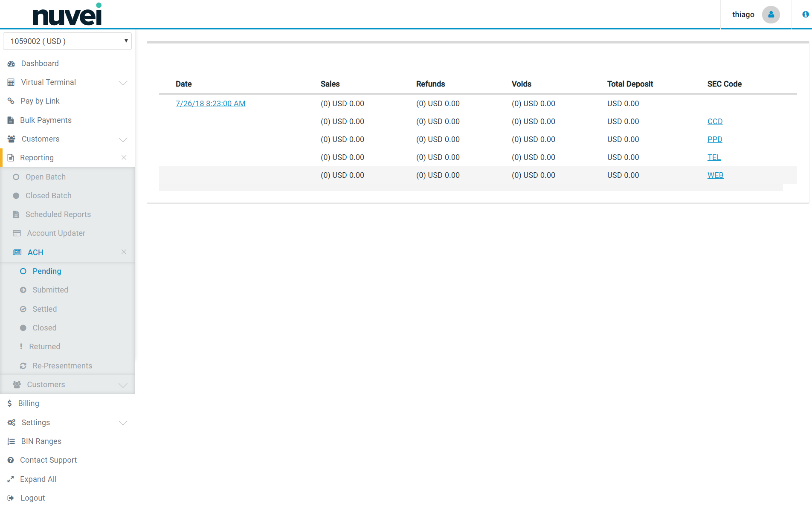Expand the Settings menu chevron
The height and width of the screenshot is (507, 812).
point(123,423)
